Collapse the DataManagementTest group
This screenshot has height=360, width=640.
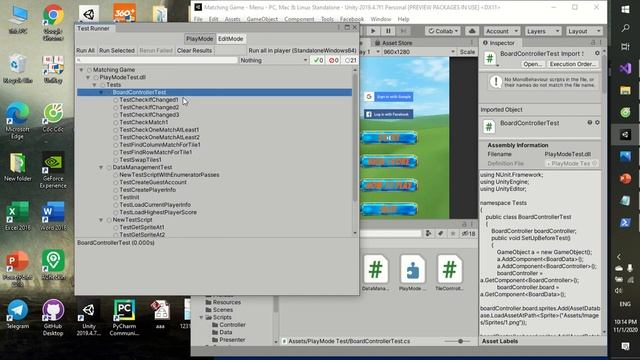point(101,167)
